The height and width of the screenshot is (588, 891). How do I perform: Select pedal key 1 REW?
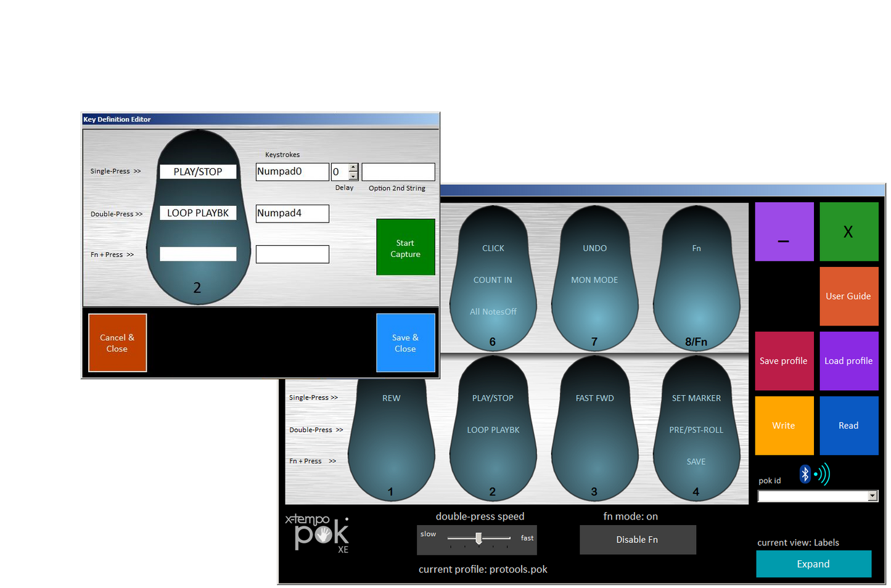[392, 438]
